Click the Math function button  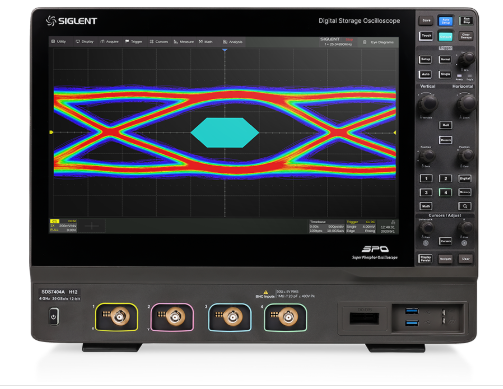426,206
